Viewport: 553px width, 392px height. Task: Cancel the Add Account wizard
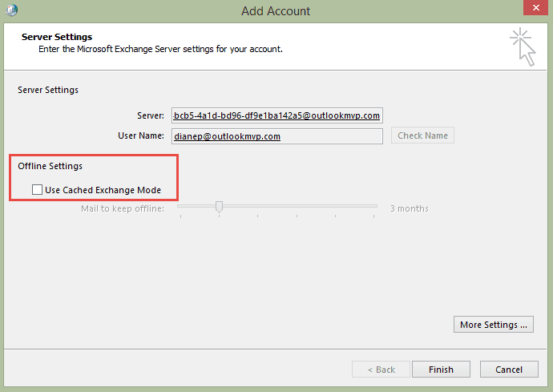[x=509, y=369]
